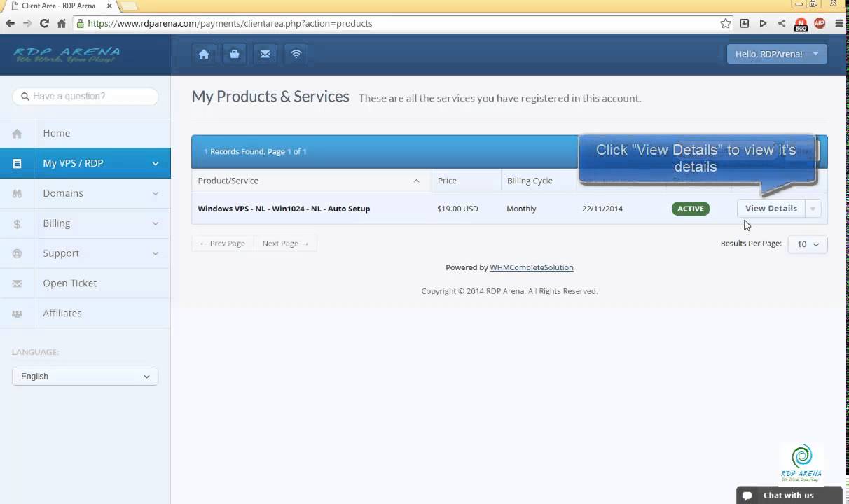Click the envelope icon in top bar

pos(265,54)
